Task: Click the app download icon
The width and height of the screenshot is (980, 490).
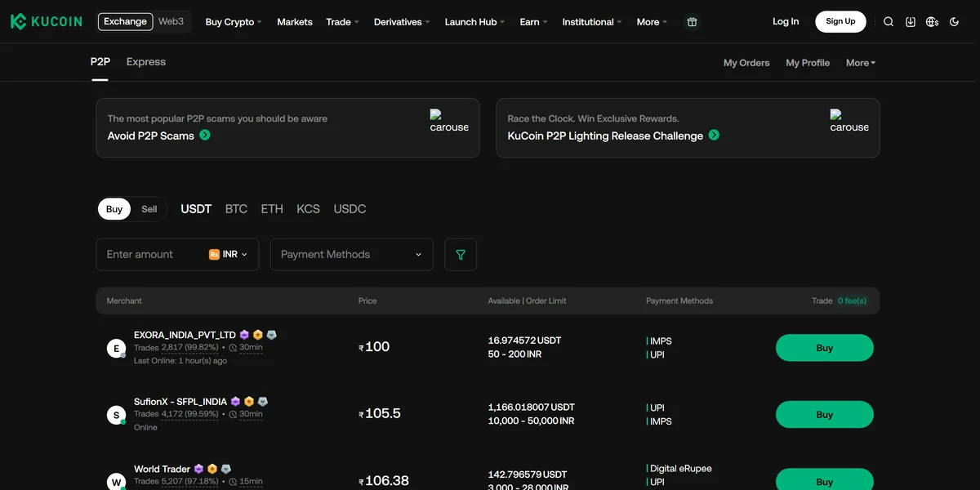Action: click(911, 22)
